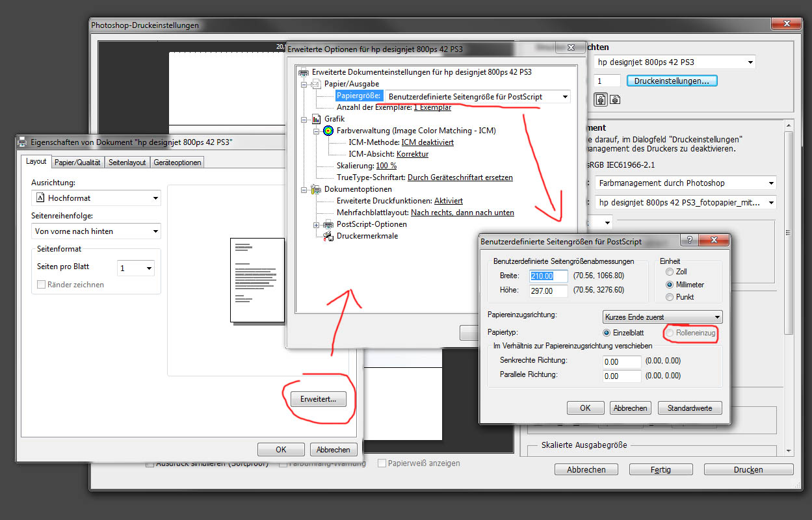Click the Farbverwaltung color wheel icon
Viewport: 812px width, 520px height.
click(328, 131)
